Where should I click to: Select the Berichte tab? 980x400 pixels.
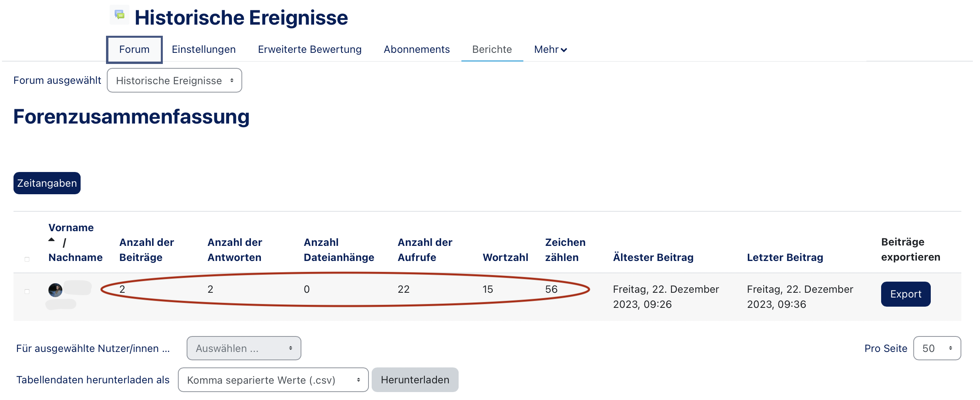point(492,50)
